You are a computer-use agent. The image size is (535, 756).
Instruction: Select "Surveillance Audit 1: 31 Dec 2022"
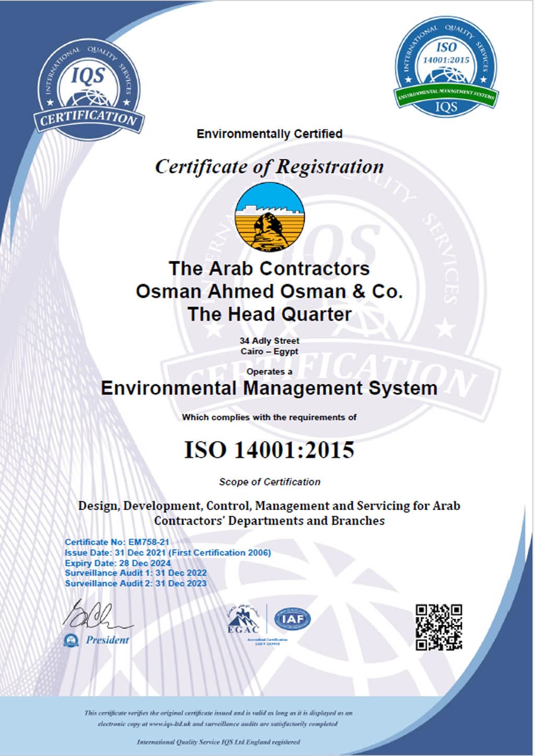click(136, 573)
